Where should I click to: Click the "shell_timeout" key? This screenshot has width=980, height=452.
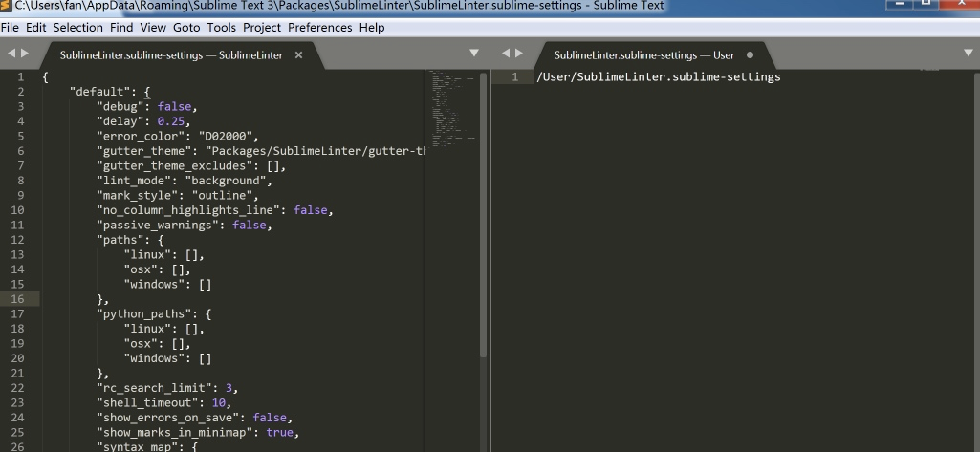(147, 403)
